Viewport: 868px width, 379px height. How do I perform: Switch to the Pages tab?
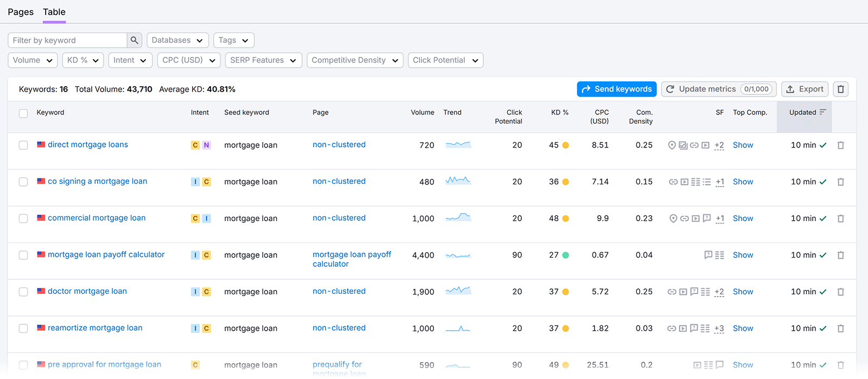pos(21,12)
